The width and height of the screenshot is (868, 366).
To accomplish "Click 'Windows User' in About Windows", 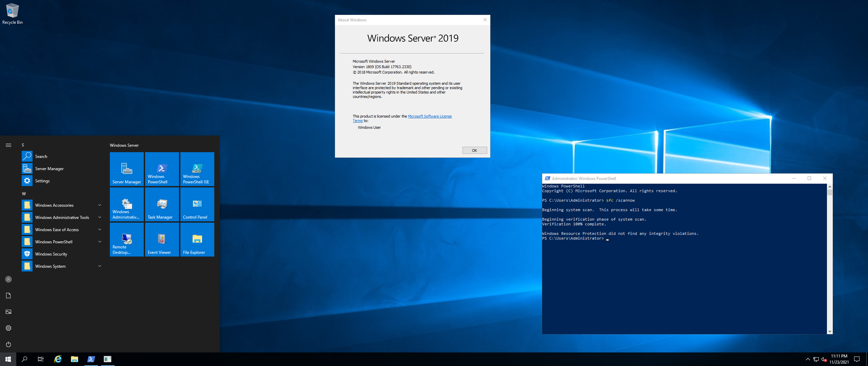I will click(369, 127).
